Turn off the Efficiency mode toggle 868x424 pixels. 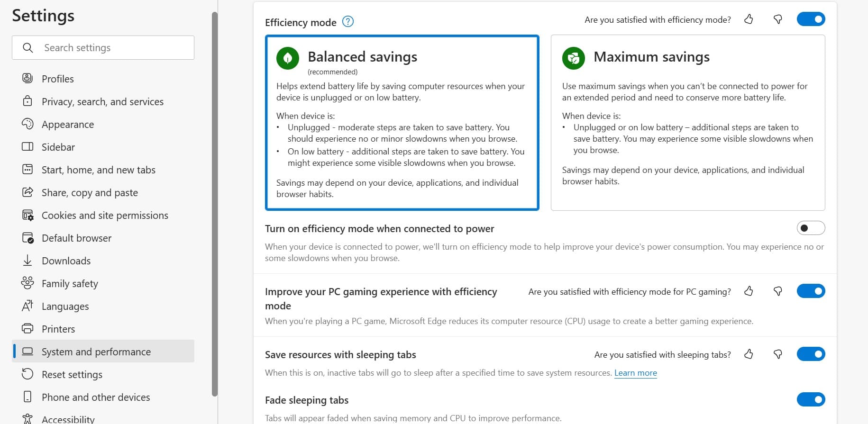(x=811, y=19)
